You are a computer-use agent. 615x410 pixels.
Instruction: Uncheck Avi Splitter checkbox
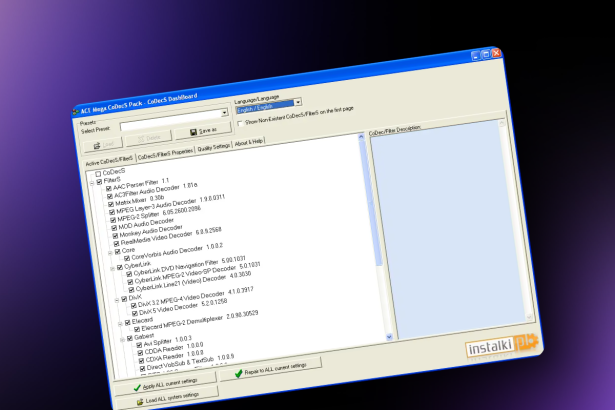click(139, 345)
